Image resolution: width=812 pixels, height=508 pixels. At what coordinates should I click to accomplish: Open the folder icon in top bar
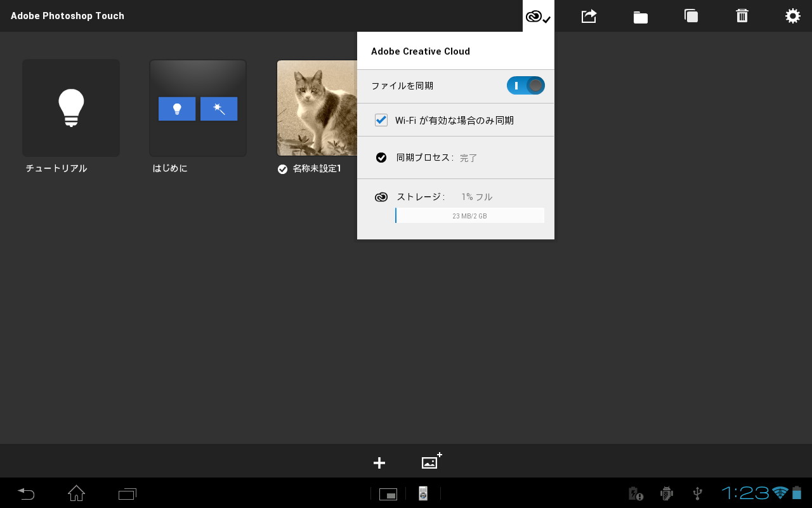tap(641, 17)
